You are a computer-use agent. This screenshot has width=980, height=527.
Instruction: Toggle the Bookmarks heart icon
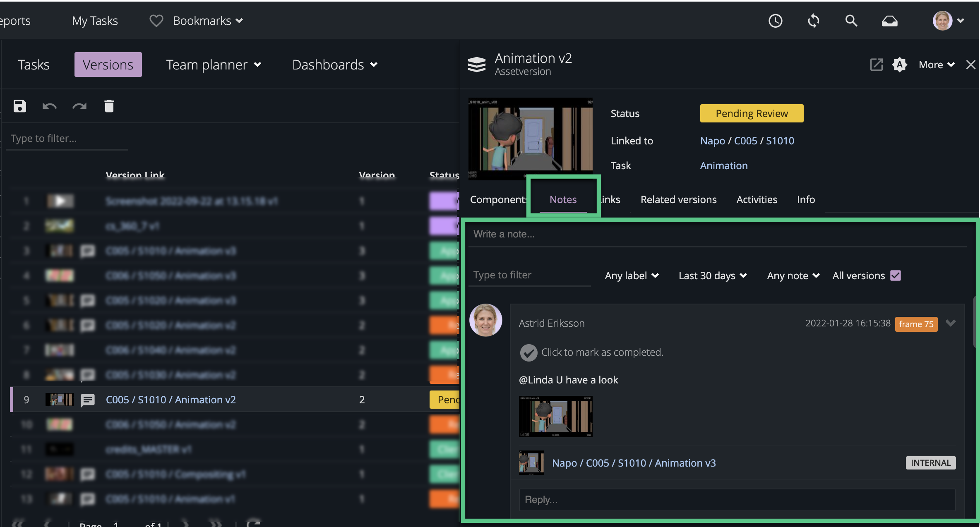[x=156, y=21]
